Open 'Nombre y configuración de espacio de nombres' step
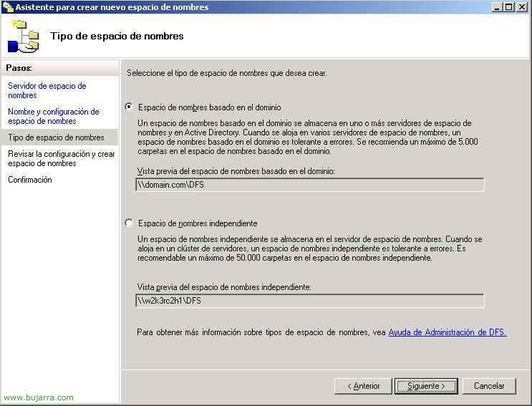532x406 pixels. pos(53,116)
